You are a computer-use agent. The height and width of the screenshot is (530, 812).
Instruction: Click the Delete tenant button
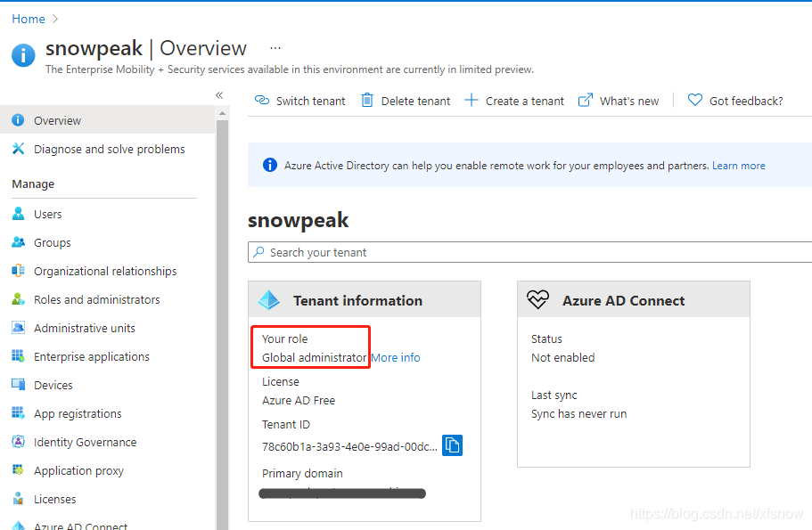click(x=406, y=101)
